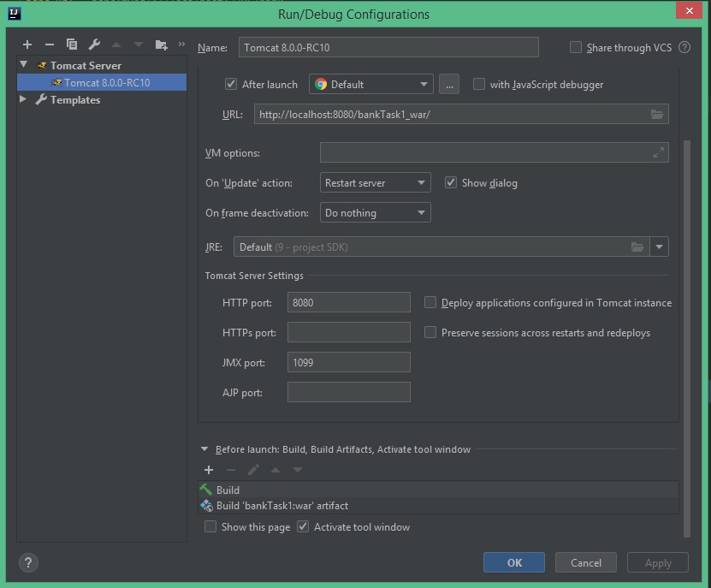711x588 pixels.
Task: Add a new run configuration
Action: (x=27, y=45)
